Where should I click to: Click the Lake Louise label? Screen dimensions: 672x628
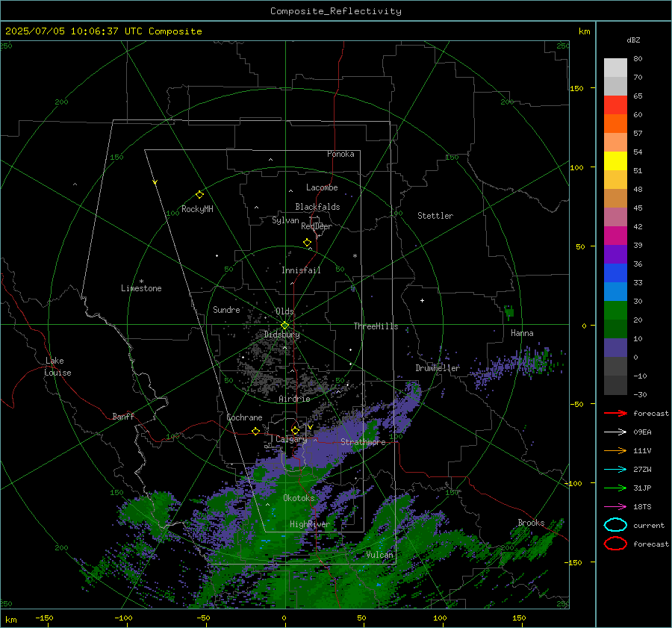[57, 367]
